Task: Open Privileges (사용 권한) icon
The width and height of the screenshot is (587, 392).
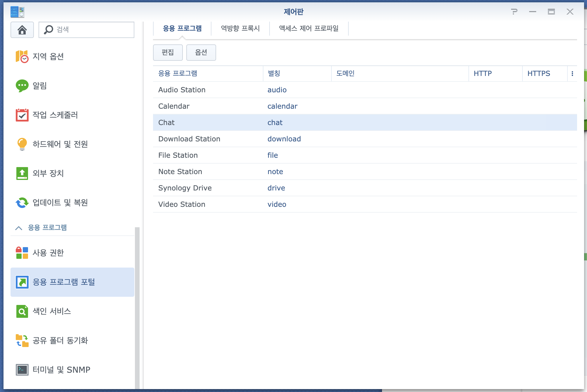Action: [x=22, y=253]
